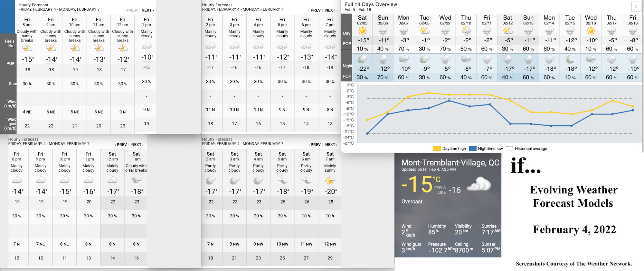
Task: Click the blue Nighttime low legend swatch
Action: click(x=473, y=149)
